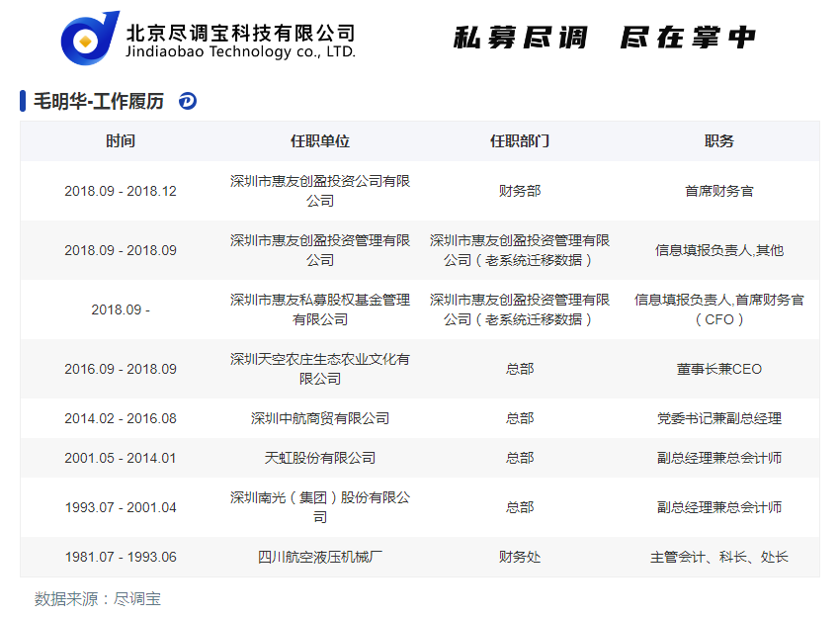Viewport: 840px width, 618px height.
Task: Select date cell 2016.09 - 2018.09
Action: pyautogui.click(x=121, y=369)
